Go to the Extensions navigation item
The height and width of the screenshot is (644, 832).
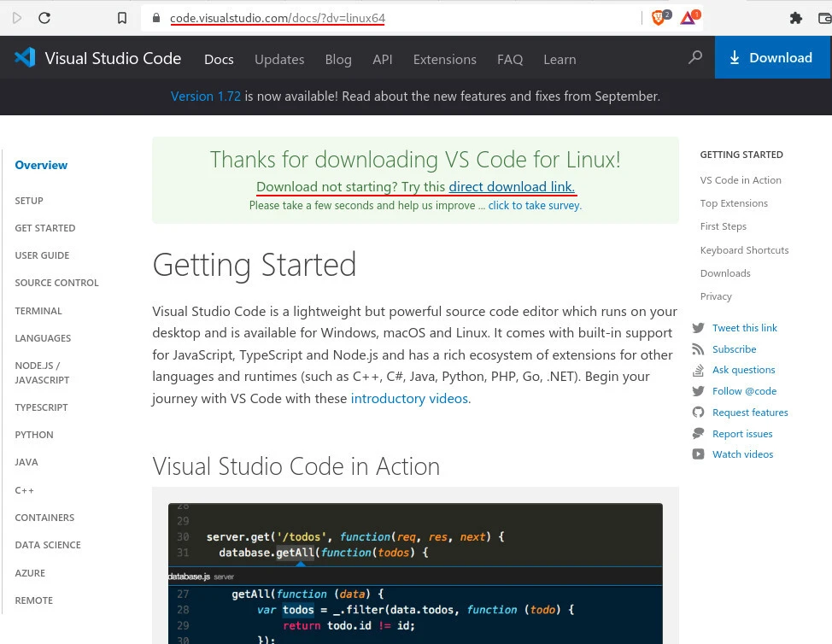click(x=444, y=59)
